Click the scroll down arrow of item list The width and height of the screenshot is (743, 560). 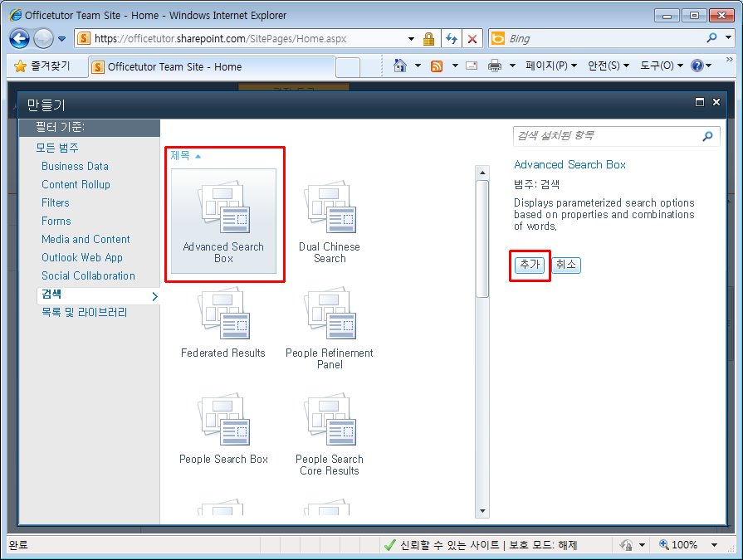tap(481, 511)
